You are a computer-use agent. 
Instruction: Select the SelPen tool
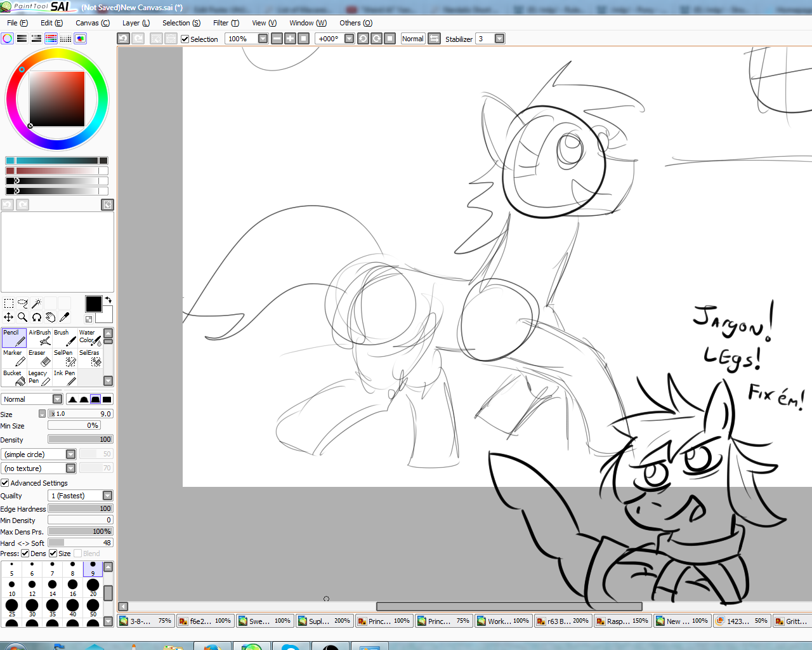[65, 358]
